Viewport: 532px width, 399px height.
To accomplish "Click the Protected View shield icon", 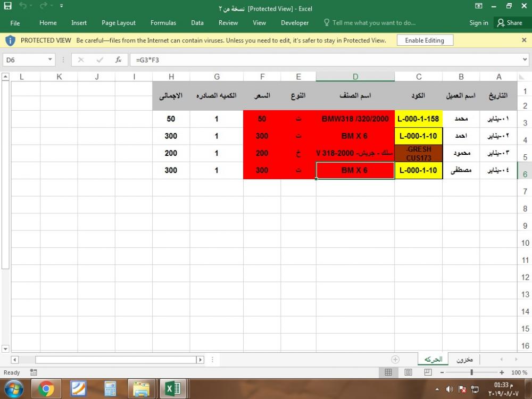I will pos(11,41).
